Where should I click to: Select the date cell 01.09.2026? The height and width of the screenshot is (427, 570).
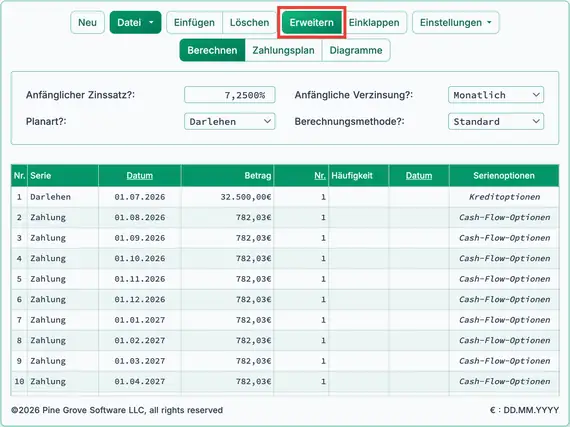pyautogui.click(x=140, y=238)
